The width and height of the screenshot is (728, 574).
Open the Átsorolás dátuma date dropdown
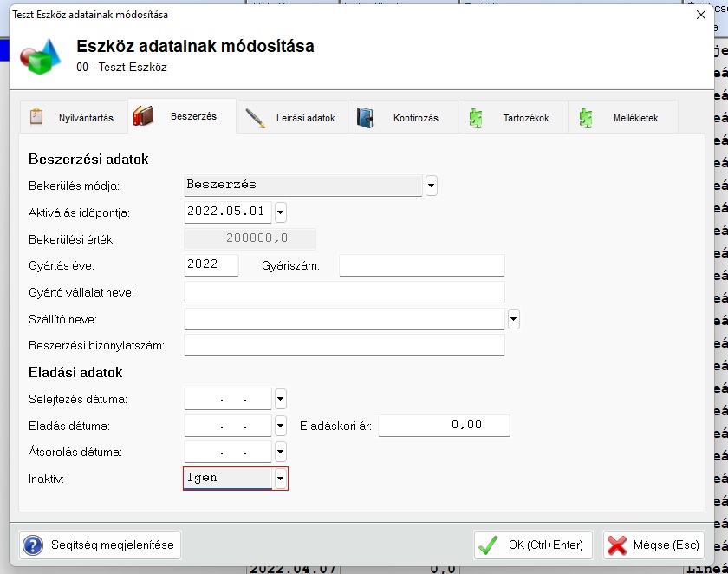point(280,452)
